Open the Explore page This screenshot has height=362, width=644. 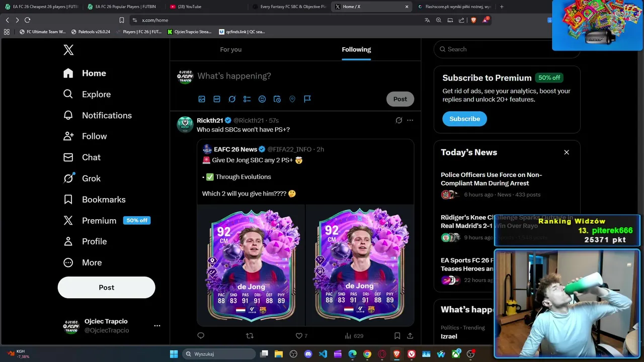[87, 94]
